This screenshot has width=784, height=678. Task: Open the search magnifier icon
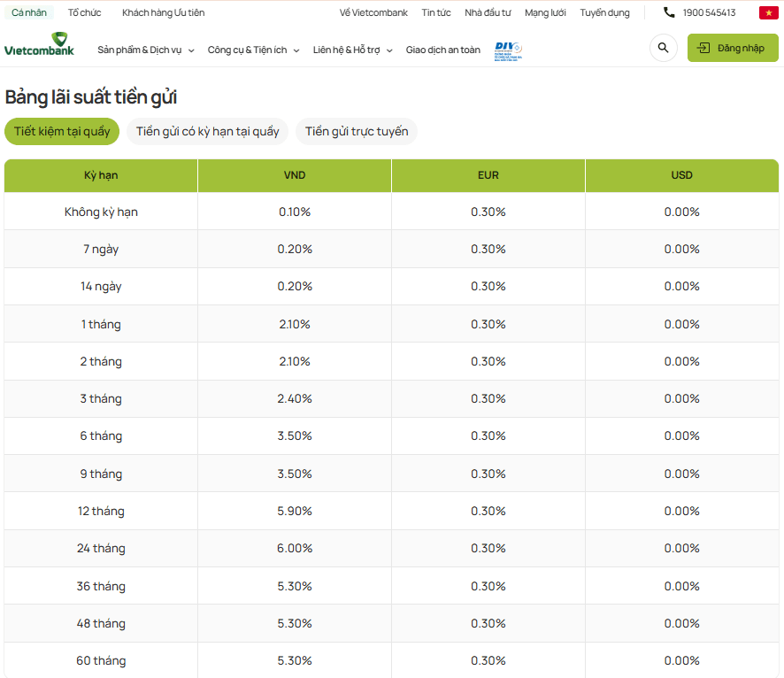click(663, 48)
